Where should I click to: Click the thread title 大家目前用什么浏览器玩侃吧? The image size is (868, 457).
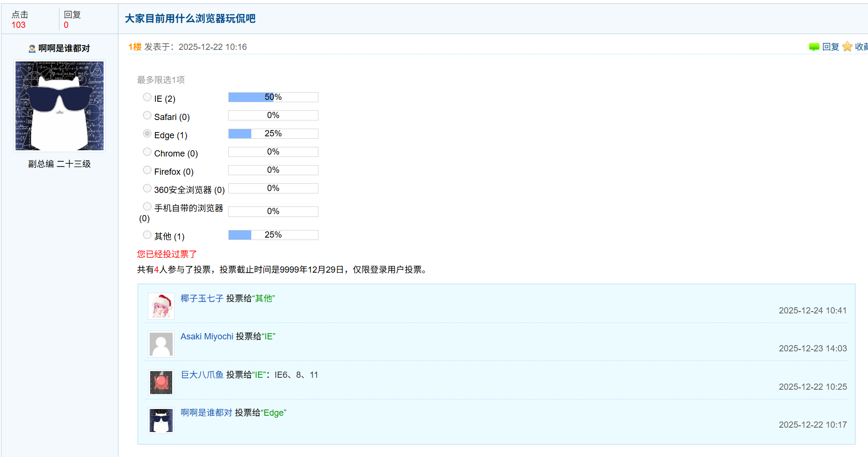[x=190, y=19]
